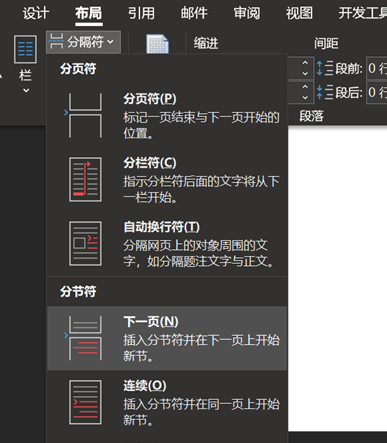This screenshot has height=443, width=387.
Task: Switch to the 审阅 tab
Action: tap(247, 13)
